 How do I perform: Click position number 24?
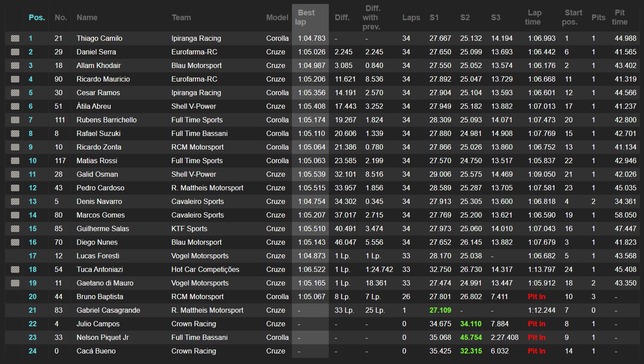click(x=32, y=351)
